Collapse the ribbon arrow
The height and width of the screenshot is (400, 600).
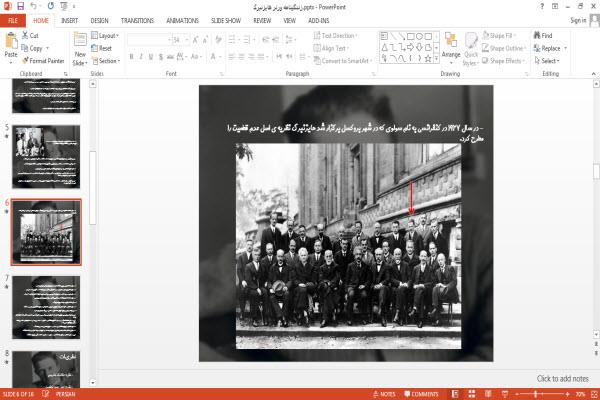point(593,73)
